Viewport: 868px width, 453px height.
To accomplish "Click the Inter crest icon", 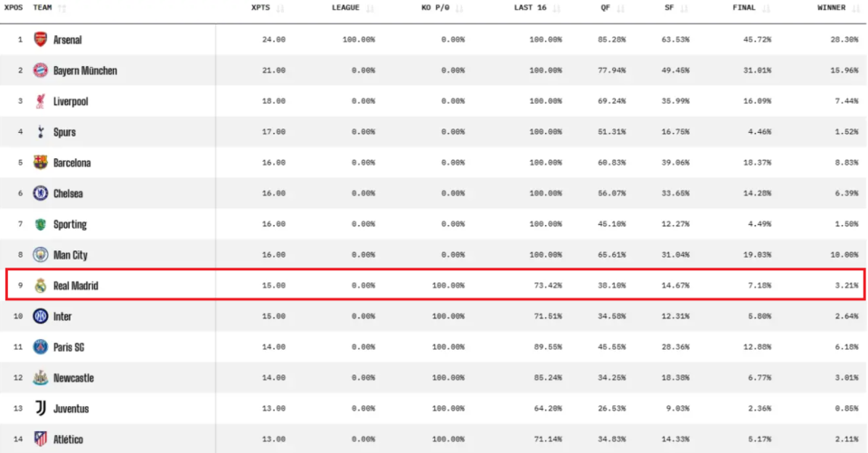I will (x=40, y=316).
